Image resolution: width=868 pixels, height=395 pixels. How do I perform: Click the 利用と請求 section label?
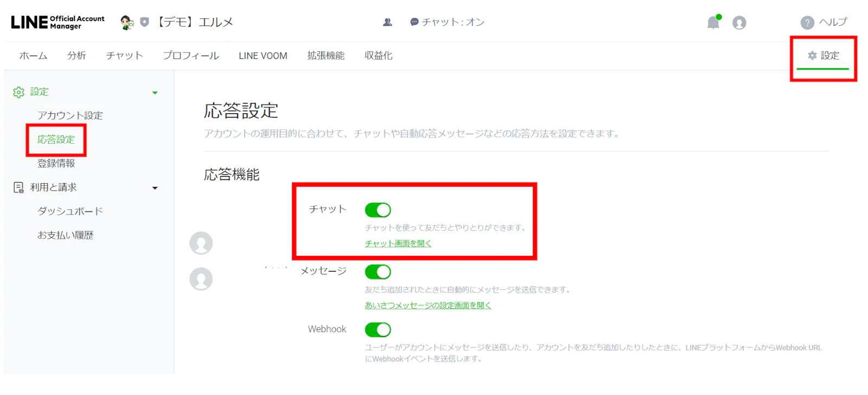(x=53, y=187)
